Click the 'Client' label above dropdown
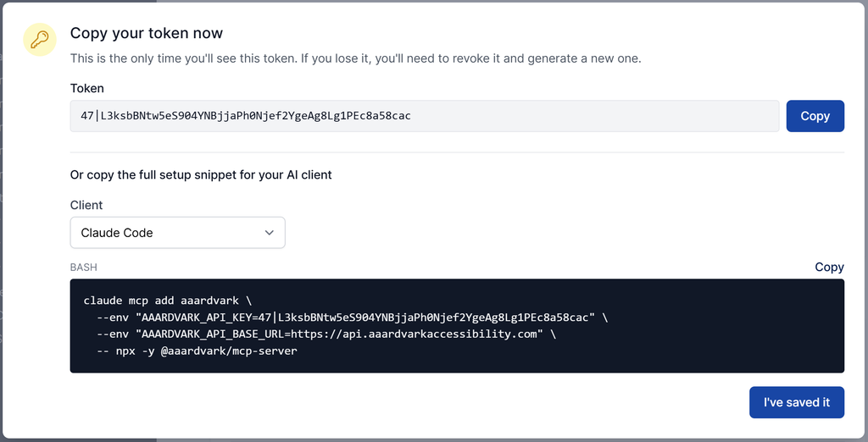This screenshot has height=442, width=868. [86, 205]
